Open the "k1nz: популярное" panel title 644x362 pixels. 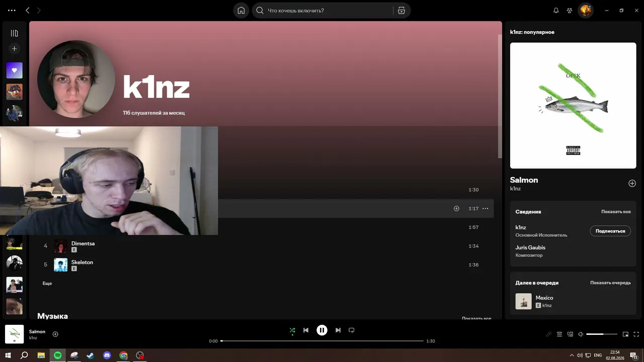pyautogui.click(x=532, y=32)
